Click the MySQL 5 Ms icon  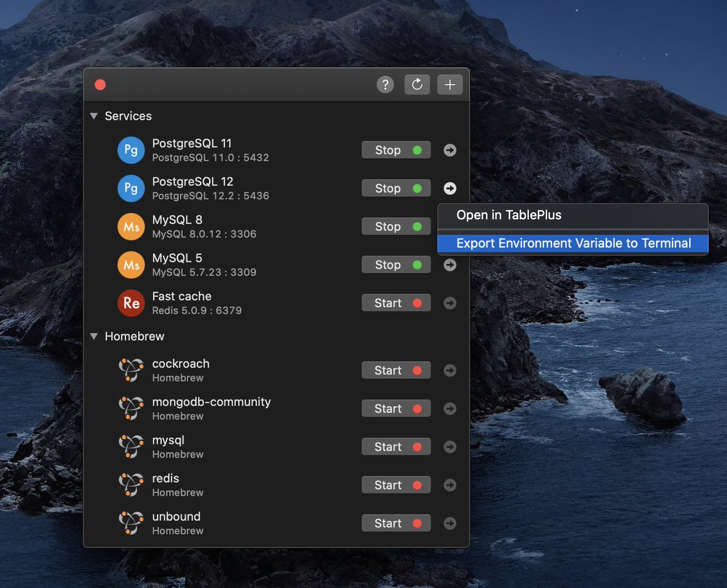point(131,265)
